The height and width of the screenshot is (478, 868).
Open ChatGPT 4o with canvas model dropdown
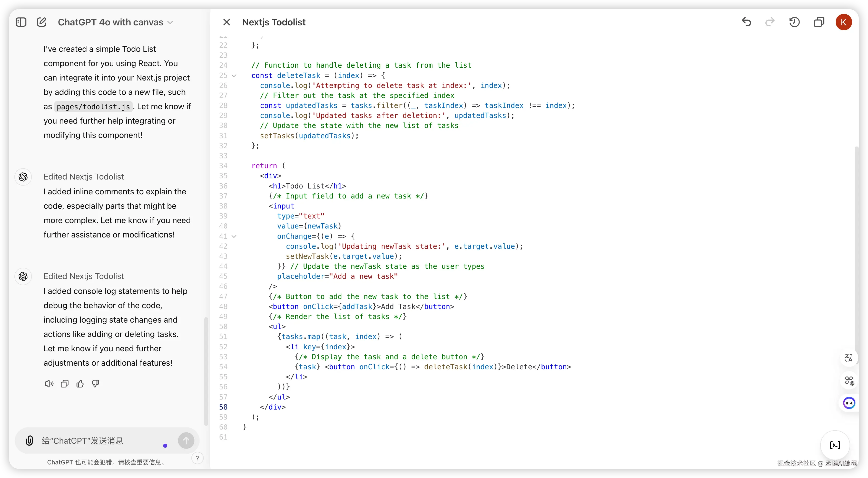[x=115, y=22]
